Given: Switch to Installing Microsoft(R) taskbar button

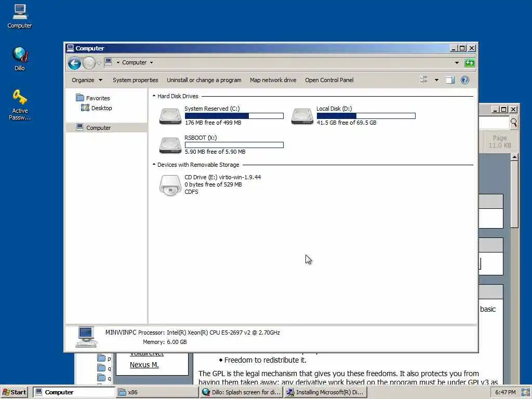Looking at the screenshot, I should 325,392.
